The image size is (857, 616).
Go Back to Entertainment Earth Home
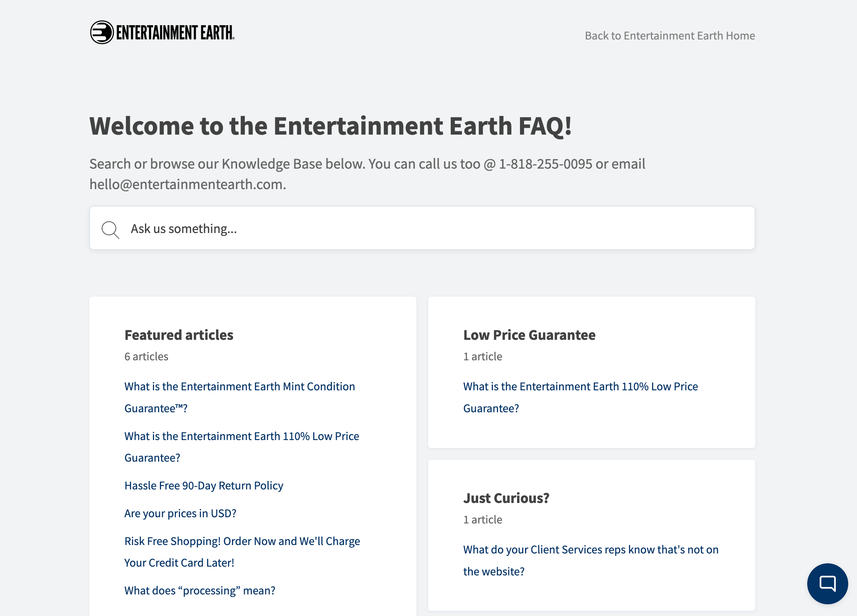(670, 35)
